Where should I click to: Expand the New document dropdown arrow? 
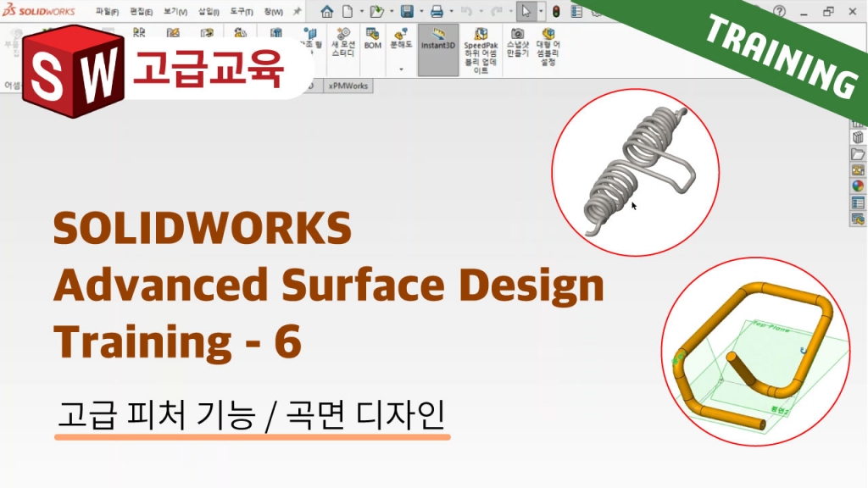pyautogui.click(x=361, y=12)
